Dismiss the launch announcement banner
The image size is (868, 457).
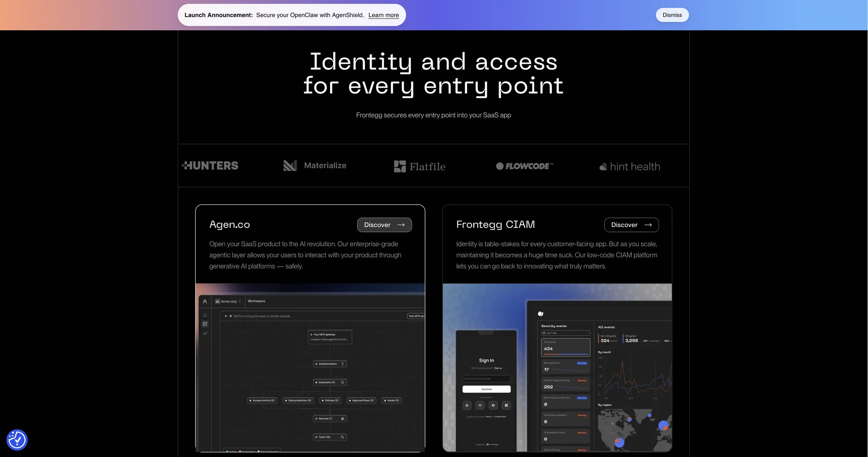pyautogui.click(x=672, y=15)
